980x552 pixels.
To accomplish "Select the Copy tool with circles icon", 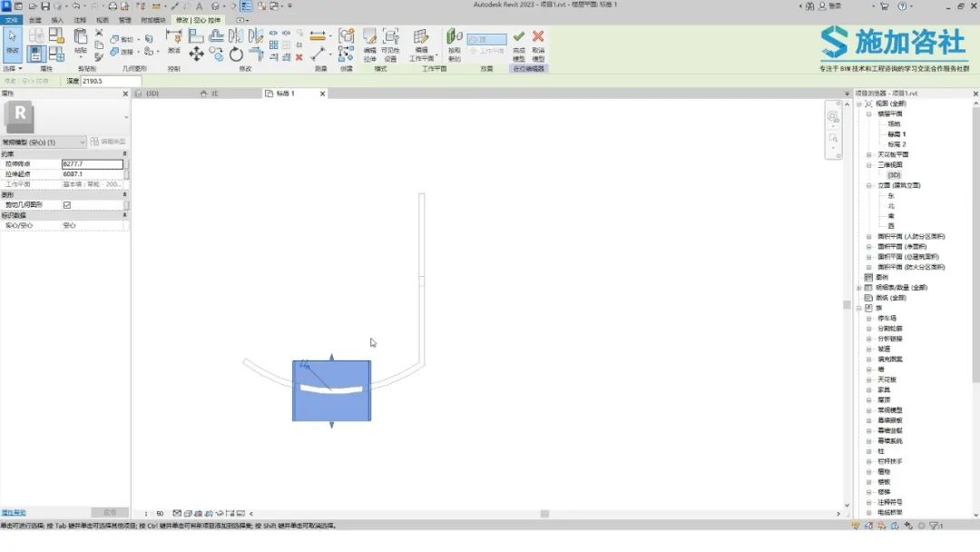I will click(x=216, y=54).
